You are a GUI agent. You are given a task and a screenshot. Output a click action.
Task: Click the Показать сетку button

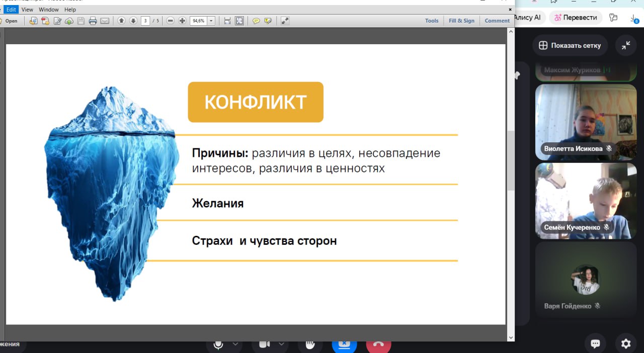570,45
